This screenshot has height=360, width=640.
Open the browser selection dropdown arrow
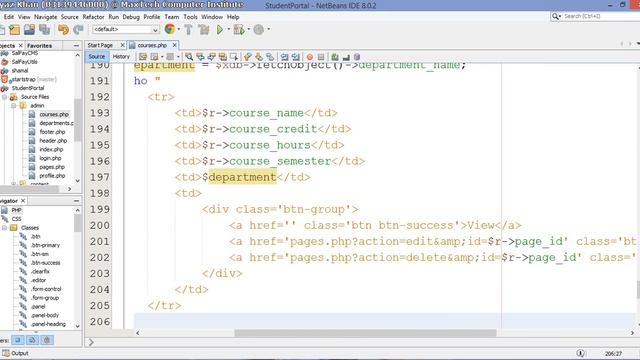tap(178, 29)
